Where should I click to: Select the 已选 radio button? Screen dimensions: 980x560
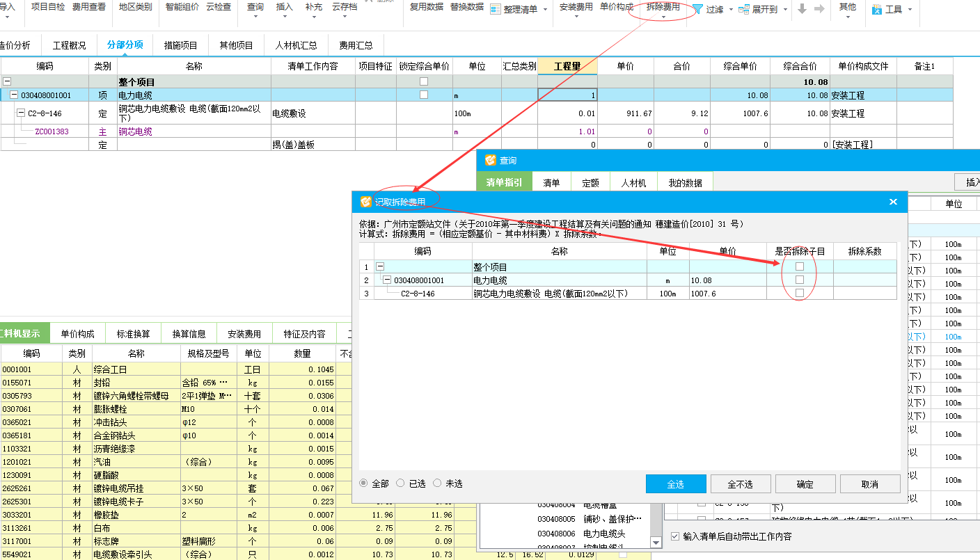pyautogui.click(x=400, y=483)
